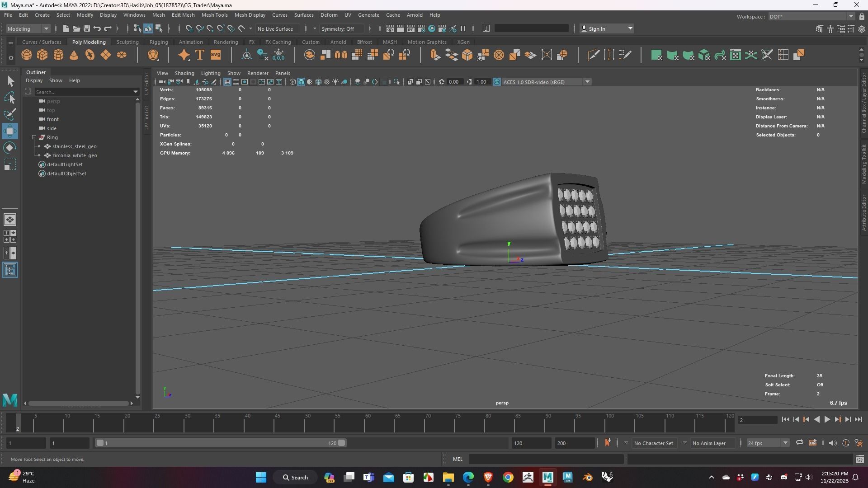Add a polygon sphere from the shelf

(26, 55)
